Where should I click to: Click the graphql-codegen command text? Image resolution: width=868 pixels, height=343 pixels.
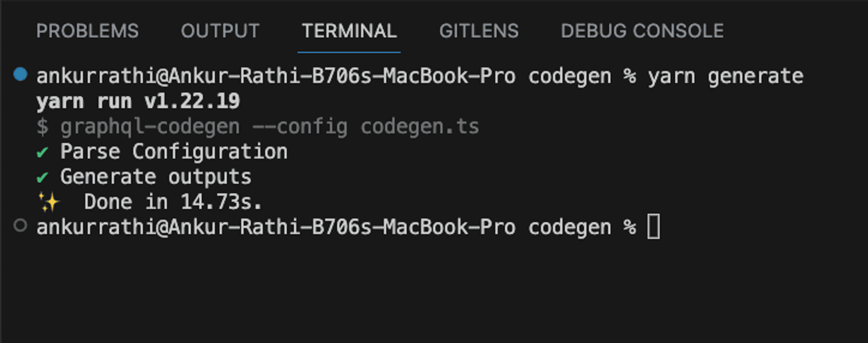(150, 127)
